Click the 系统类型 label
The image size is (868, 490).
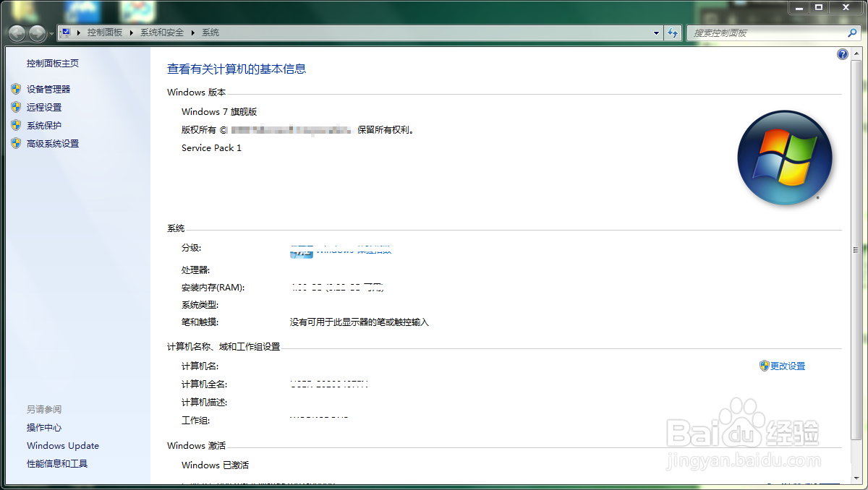pyautogui.click(x=200, y=304)
